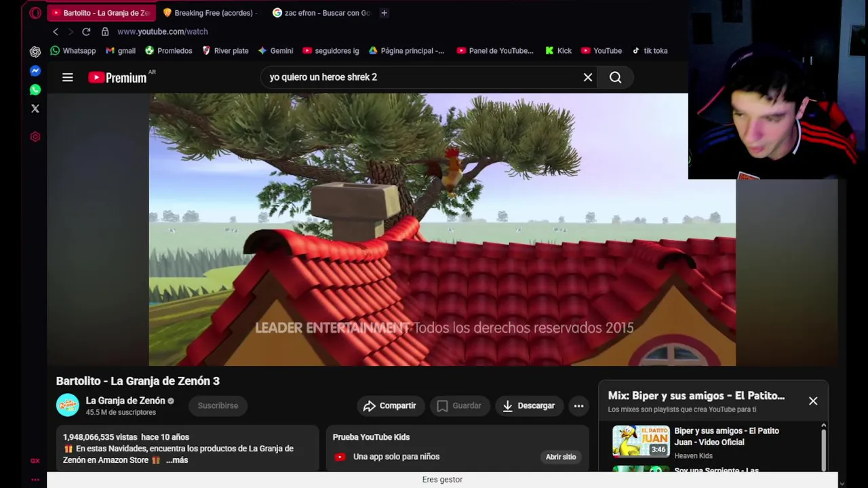Click the Bartolito video player
The height and width of the screenshot is (488, 868).
[442, 230]
